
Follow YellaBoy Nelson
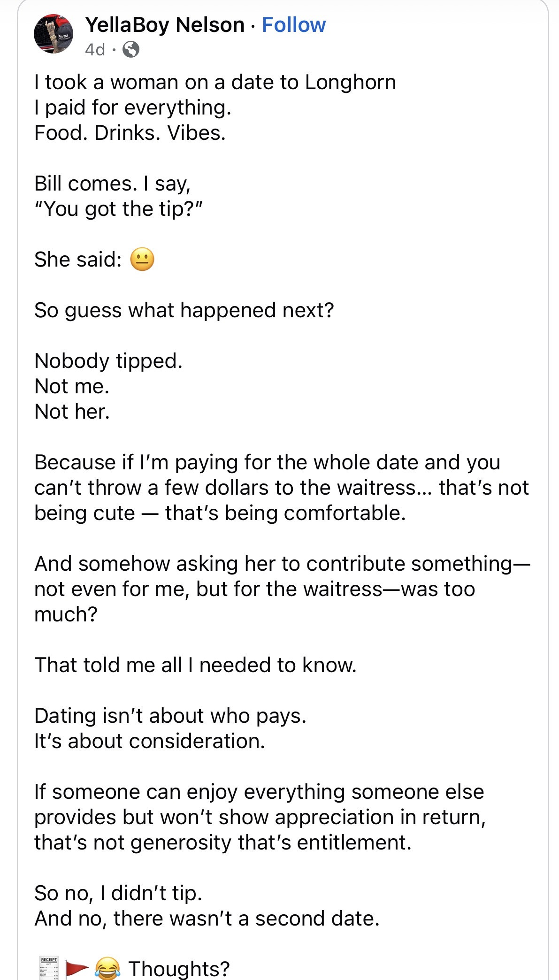click(293, 25)
